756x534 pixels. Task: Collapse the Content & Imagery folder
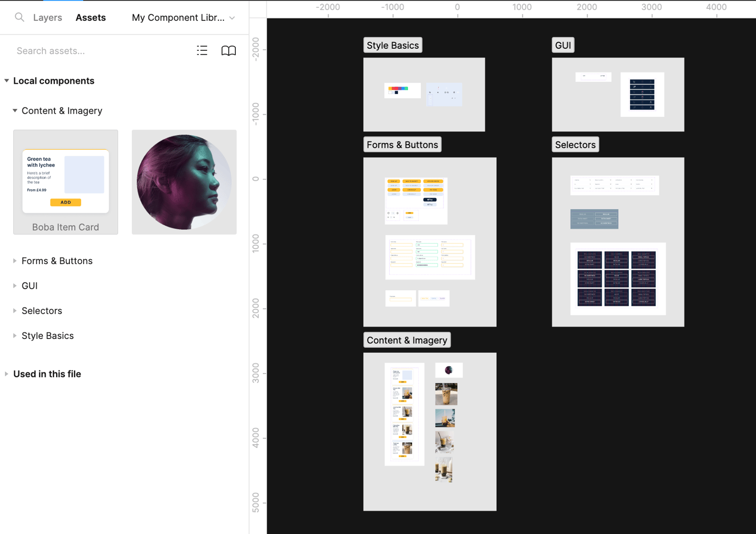pos(15,110)
